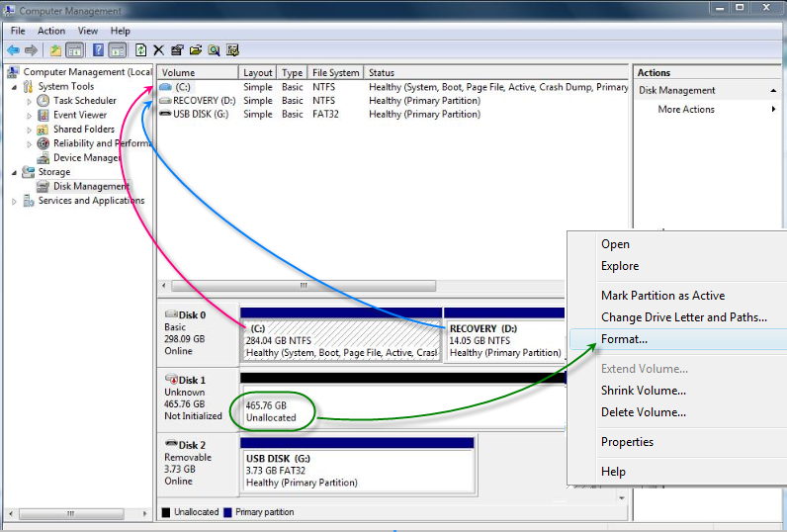Expand the Services and Applications node
787x532 pixels.
click(14, 201)
